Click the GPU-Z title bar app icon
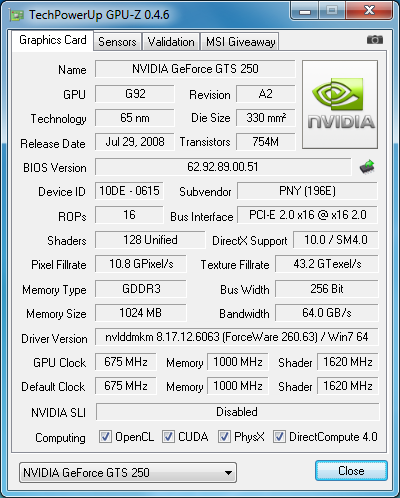The width and height of the screenshot is (400, 498). coord(17,15)
